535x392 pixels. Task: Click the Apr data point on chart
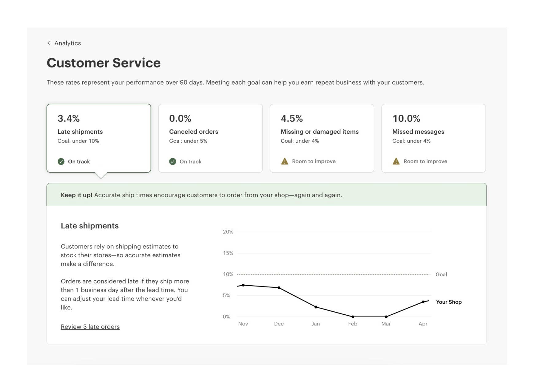point(423,302)
